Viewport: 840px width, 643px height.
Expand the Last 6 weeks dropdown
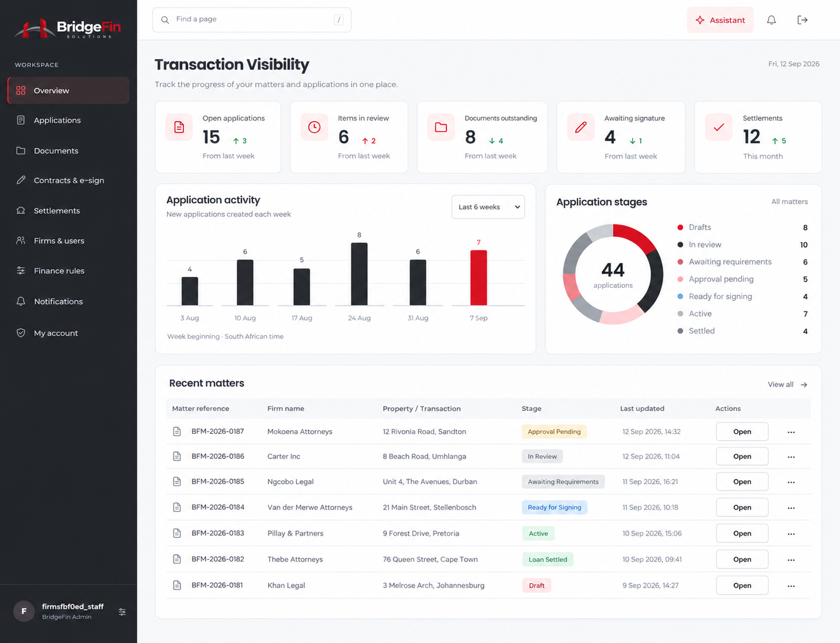488,207
